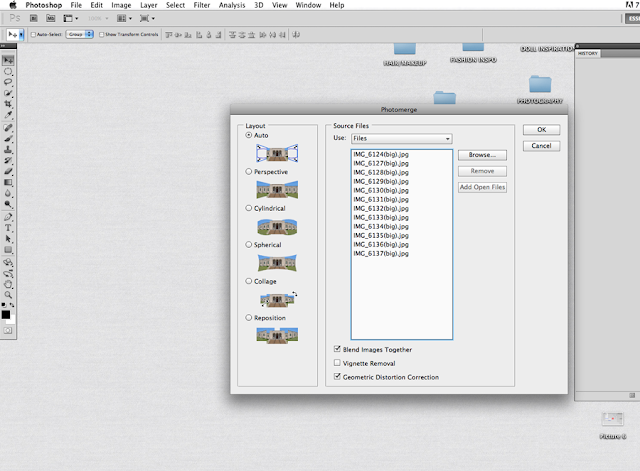Click the foreground color swatch
640x471 pixels.
(x=6, y=315)
